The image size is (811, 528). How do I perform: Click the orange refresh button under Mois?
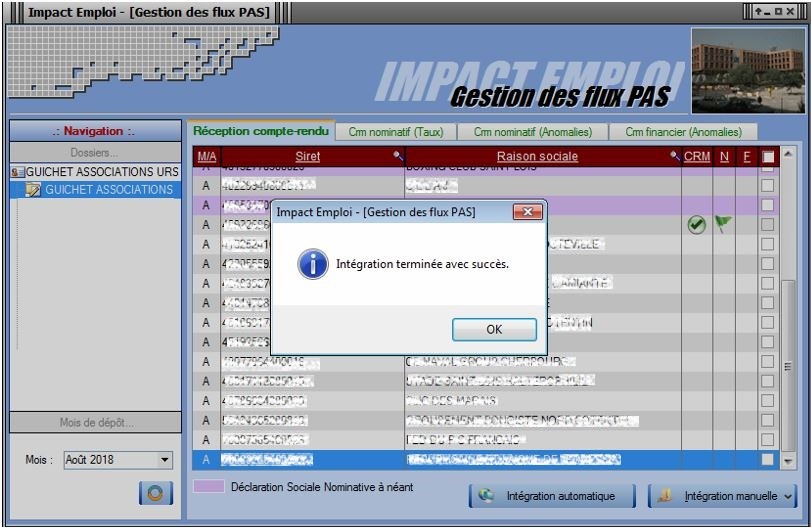click(x=156, y=493)
